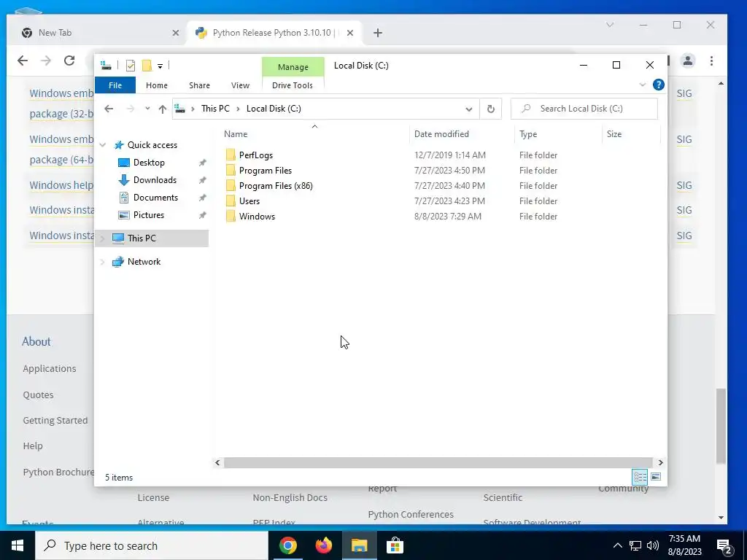Open Chrome's three-dot menu

[711, 61]
